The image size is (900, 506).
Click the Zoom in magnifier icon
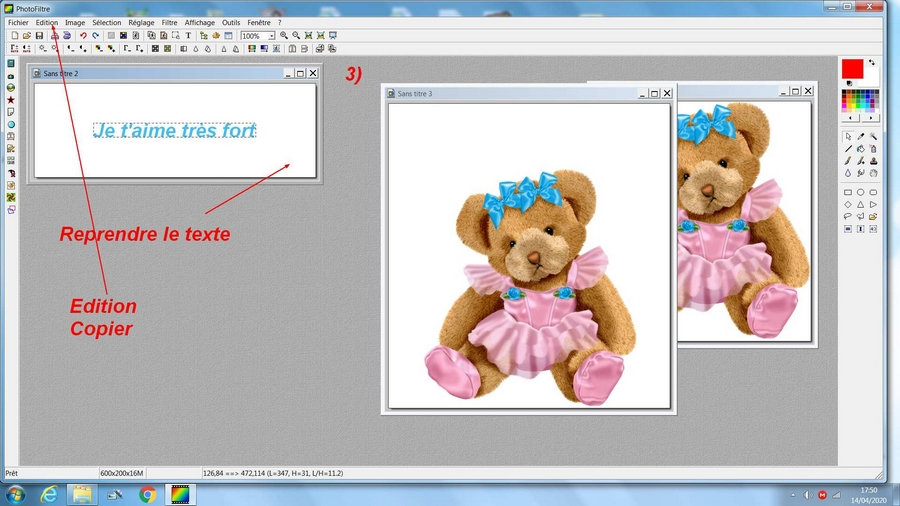[284, 35]
